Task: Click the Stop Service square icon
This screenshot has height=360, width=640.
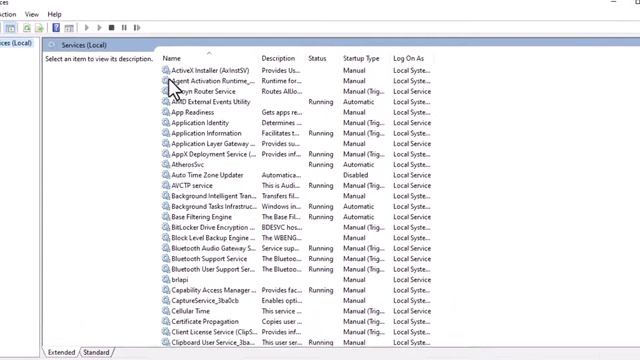Action: coord(111,28)
